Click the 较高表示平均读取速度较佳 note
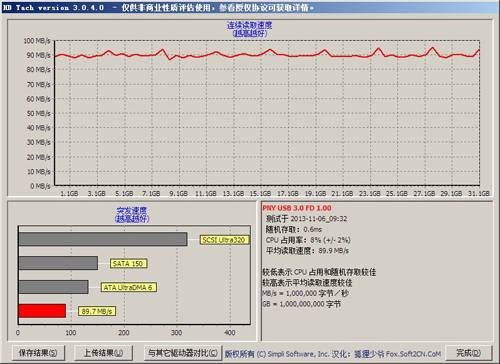The height and width of the screenshot is (364, 500). pos(307,283)
